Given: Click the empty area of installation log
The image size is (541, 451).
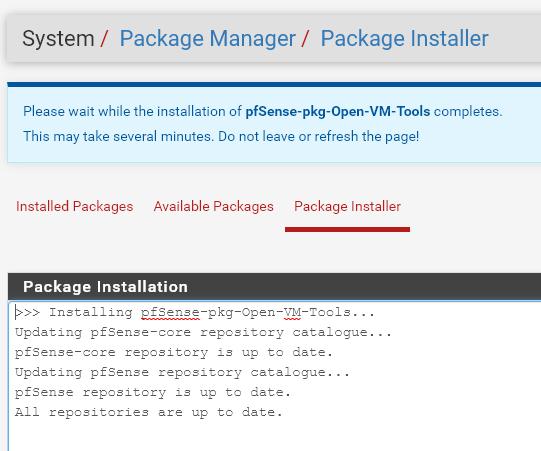Looking at the screenshot, I should (276, 435).
